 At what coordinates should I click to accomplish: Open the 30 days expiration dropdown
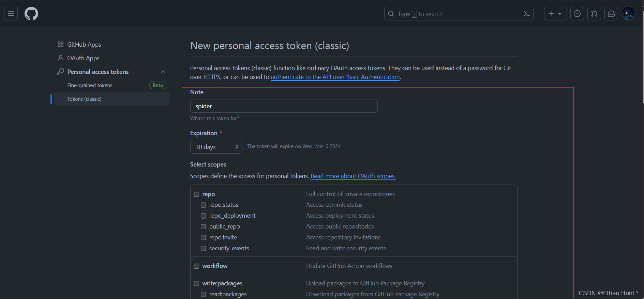tap(216, 147)
